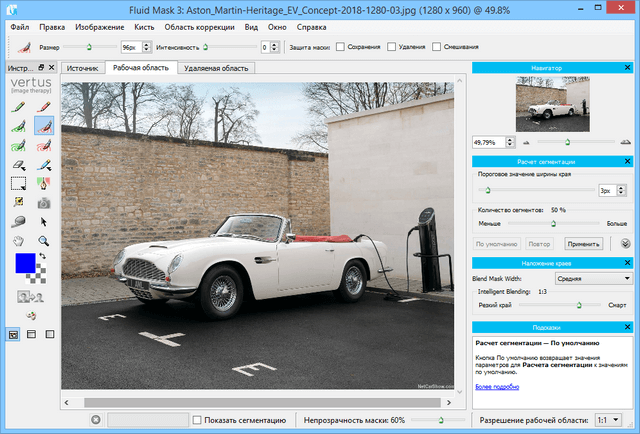Click the camera snapshot tool icon
The width and height of the screenshot is (640, 434).
tap(43, 203)
